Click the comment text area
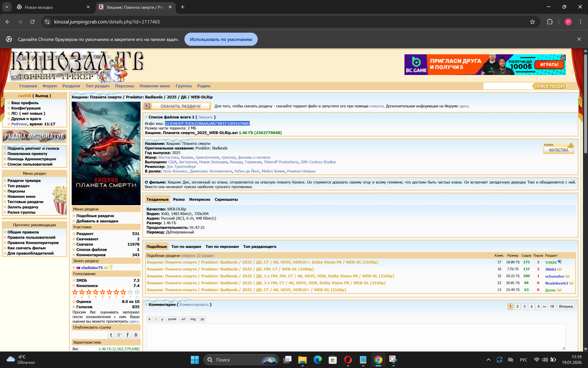The image size is (588, 368). tap(356, 337)
